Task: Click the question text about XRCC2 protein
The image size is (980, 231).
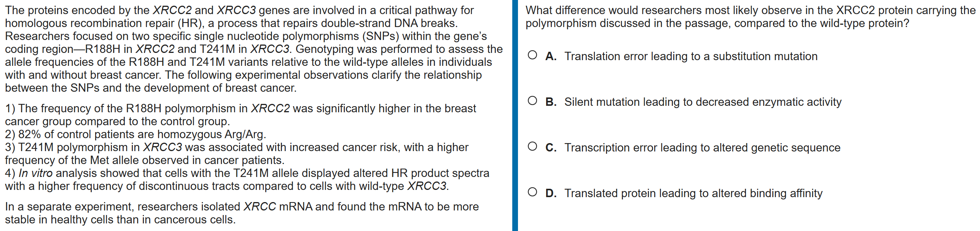Action: click(x=750, y=17)
